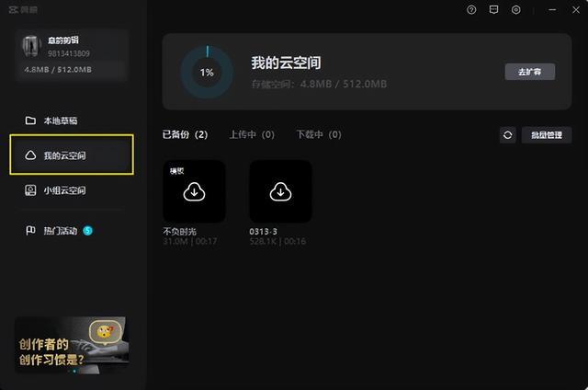Screen dimensions: 588x390
Task: Click the user profile avatar
Action: pyautogui.click(x=30, y=47)
